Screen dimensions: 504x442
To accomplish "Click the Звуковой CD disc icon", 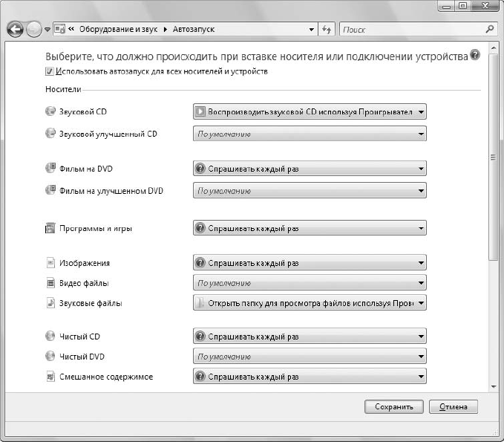I will (x=50, y=111).
